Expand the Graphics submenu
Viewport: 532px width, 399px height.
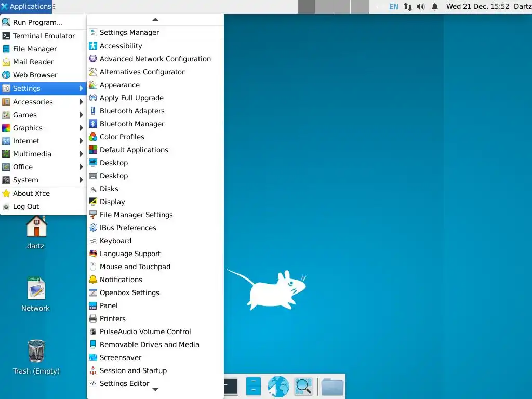tap(43, 128)
